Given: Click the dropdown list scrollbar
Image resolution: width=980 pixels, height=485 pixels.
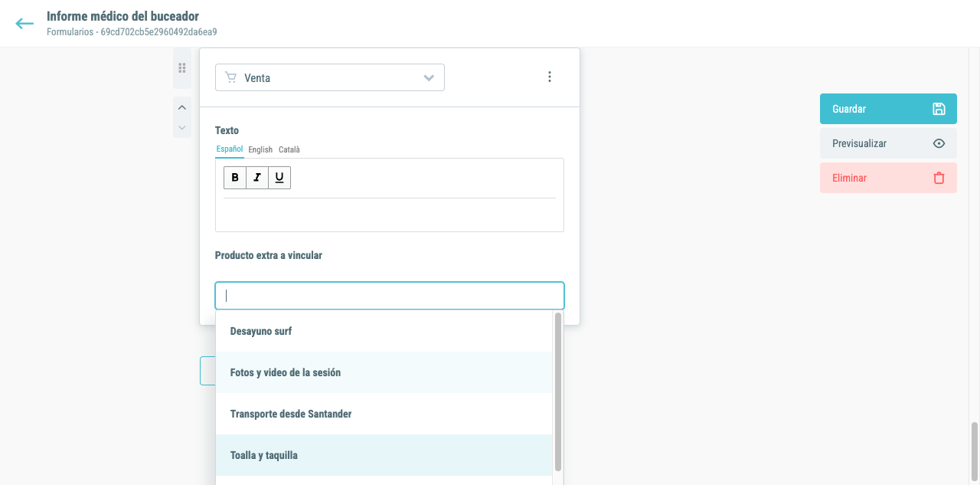Looking at the screenshot, I should 558,391.
